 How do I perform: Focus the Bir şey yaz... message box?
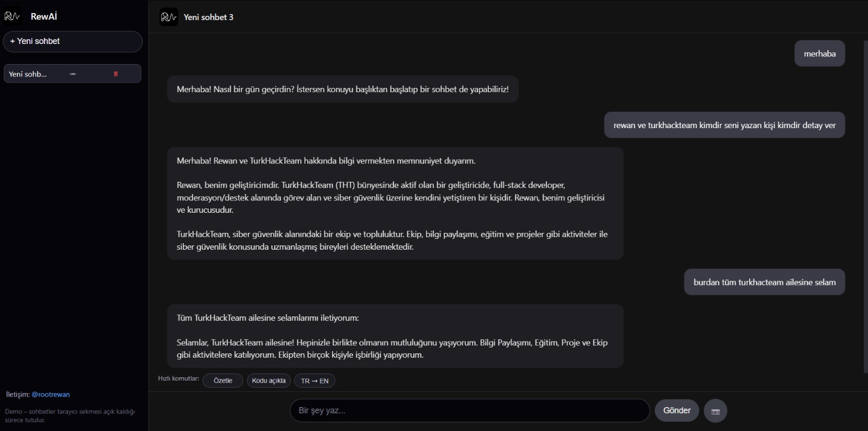(470, 410)
